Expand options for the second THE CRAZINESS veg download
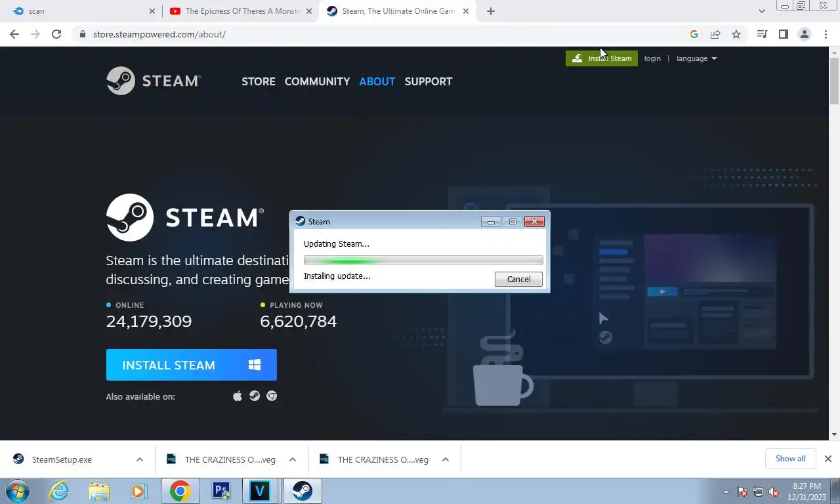The width and height of the screenshot is (840, 504). click(446, 459)
